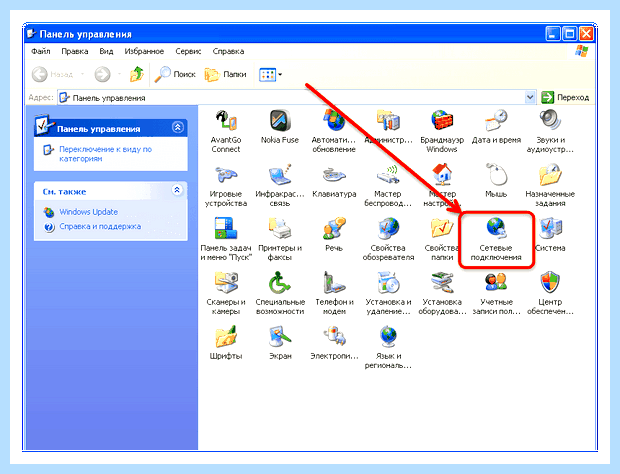The image size is (620, 474).
Task: Open Игровые устройства icon
Action: coord(225,186)
